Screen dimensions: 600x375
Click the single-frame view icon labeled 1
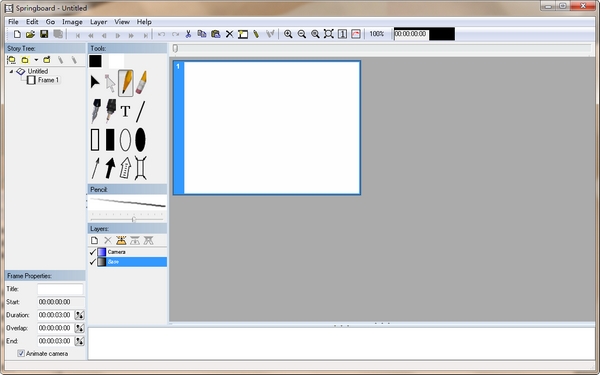[x=342, y=34]
